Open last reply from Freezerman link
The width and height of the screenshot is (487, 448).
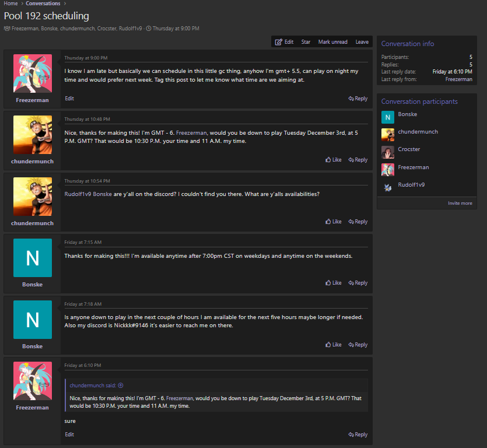458,79
